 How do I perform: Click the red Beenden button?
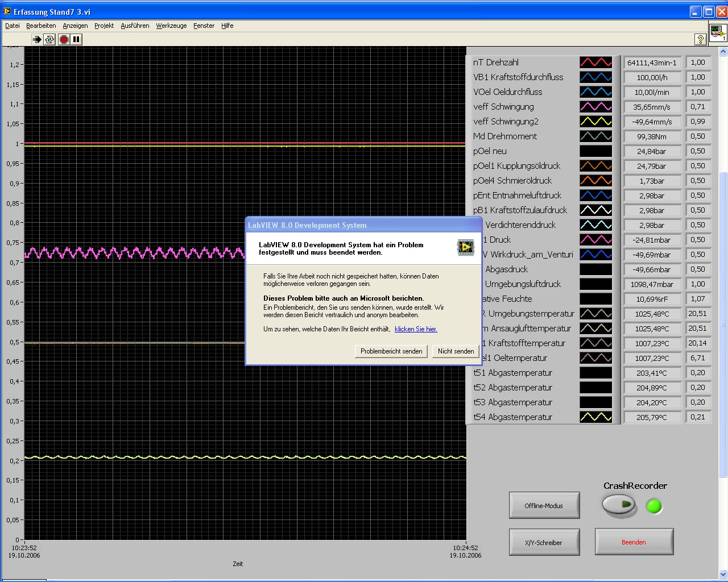(634, 542)
